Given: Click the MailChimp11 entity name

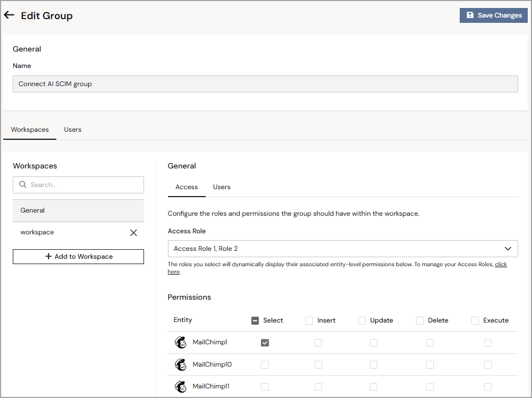Looking at the screenshot, I should click(x=211, y=386).
